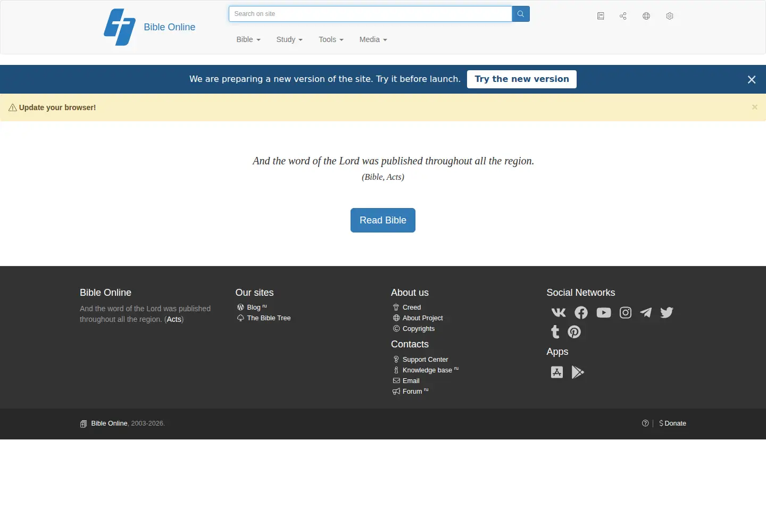Click the Read Bible button

(383, 220)
